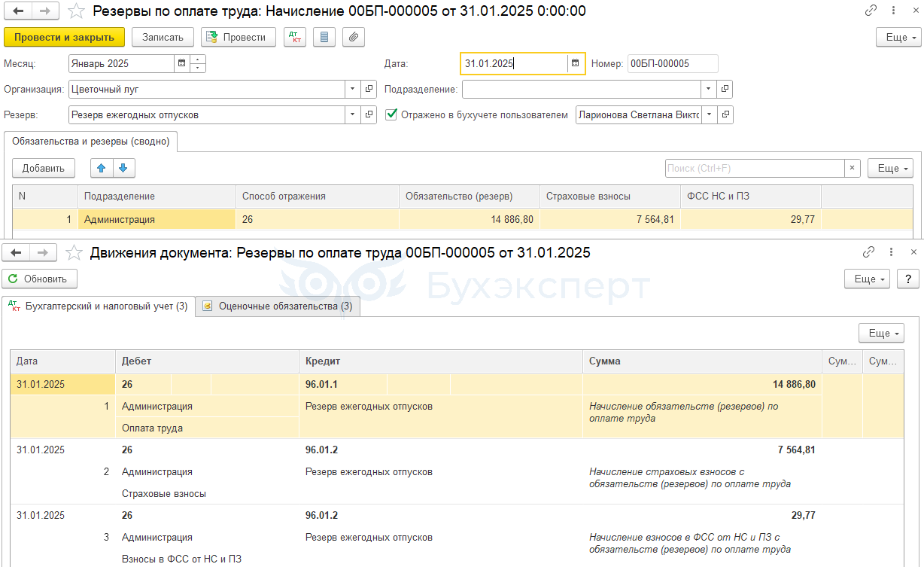Screen dimensions: 924x567
Task: Open the calendar picker for Дата field
Action: coord(576,64)
